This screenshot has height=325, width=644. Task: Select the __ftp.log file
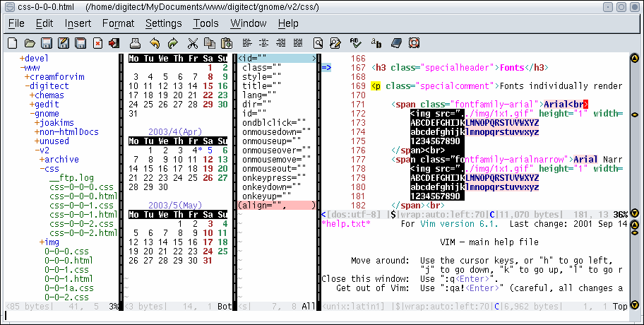click(x=71, y=178)
